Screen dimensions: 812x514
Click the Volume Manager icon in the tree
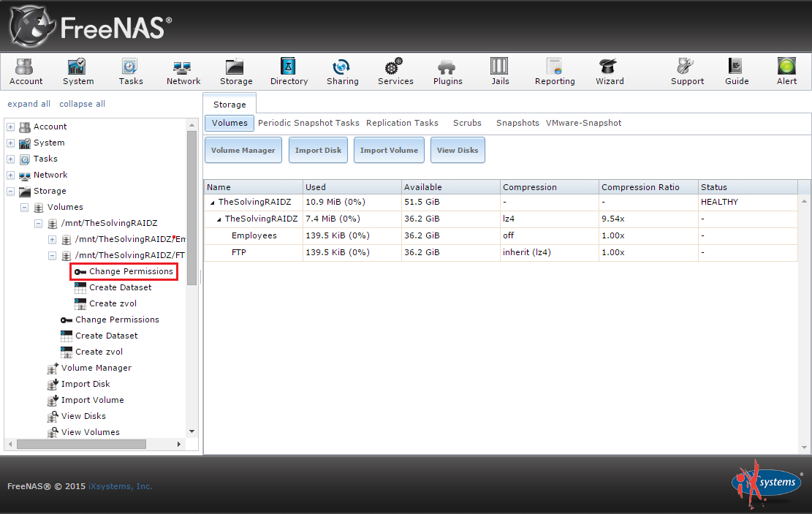(x=53, y=368)
